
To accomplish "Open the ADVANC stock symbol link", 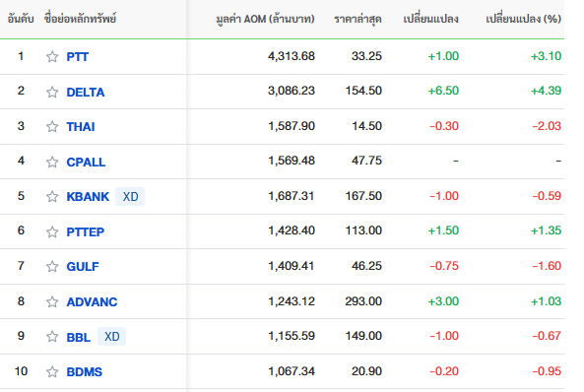I will 92,301.
